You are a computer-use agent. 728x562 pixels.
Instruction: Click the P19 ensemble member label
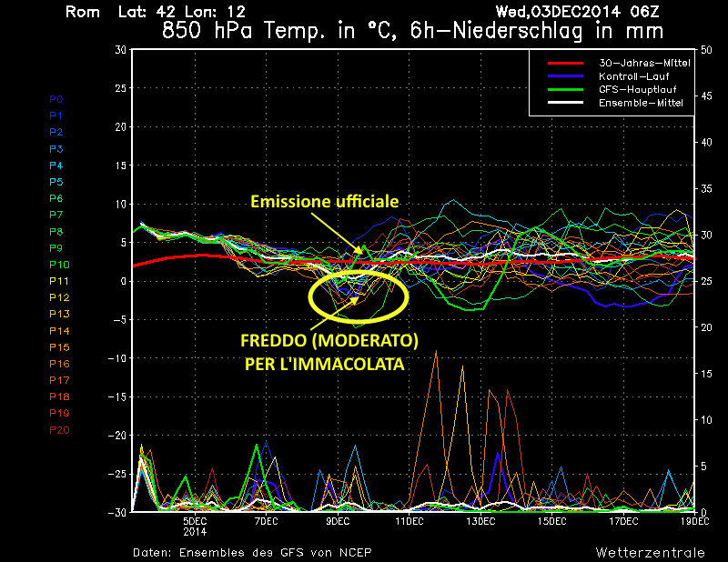pyautogui.click(x=59, y=413)
